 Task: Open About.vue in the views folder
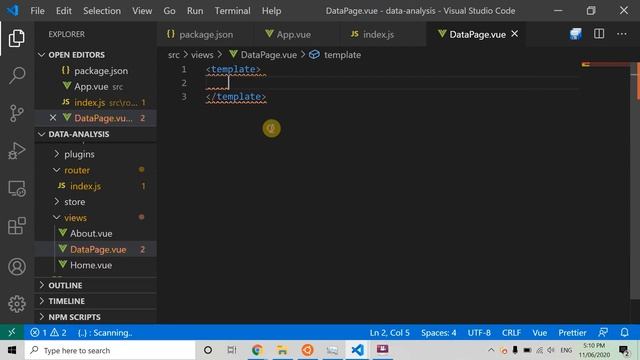click(96, 233)
